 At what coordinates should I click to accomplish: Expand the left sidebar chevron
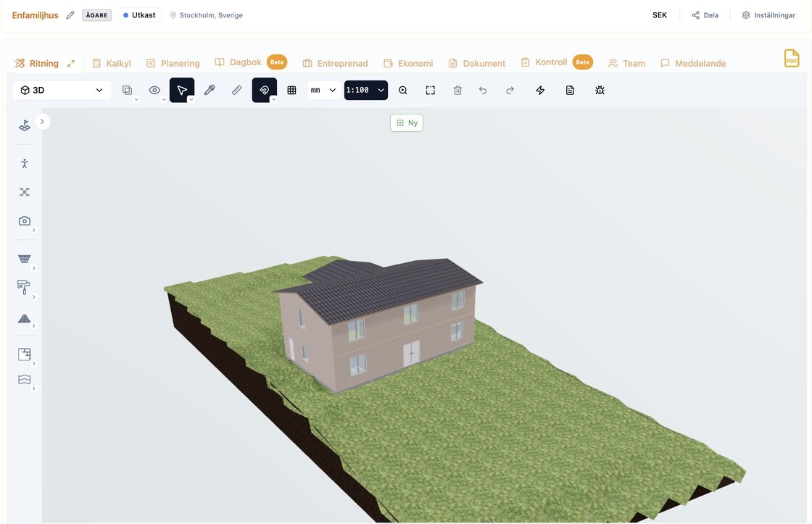click(x=42, y=122)
